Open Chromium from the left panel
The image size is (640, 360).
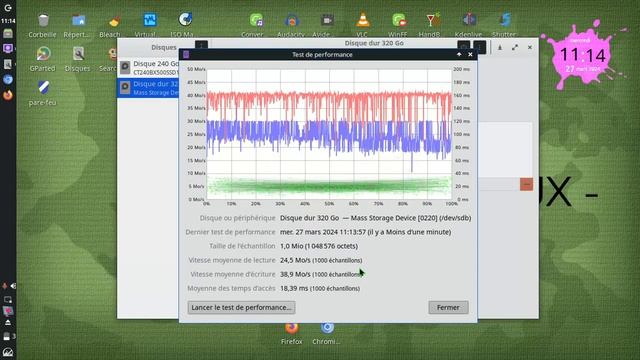(x=8, y=80)
